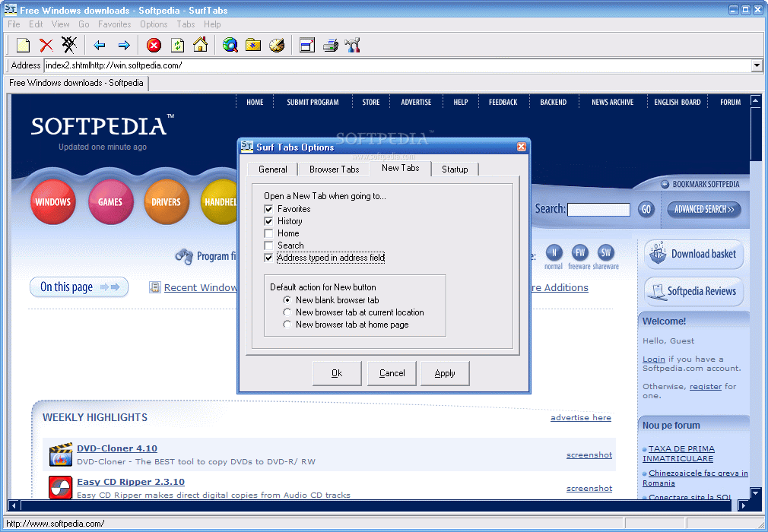Open the Tabs menu
Viewport: 768px width, 532px height.
click(x=186, y=24)
